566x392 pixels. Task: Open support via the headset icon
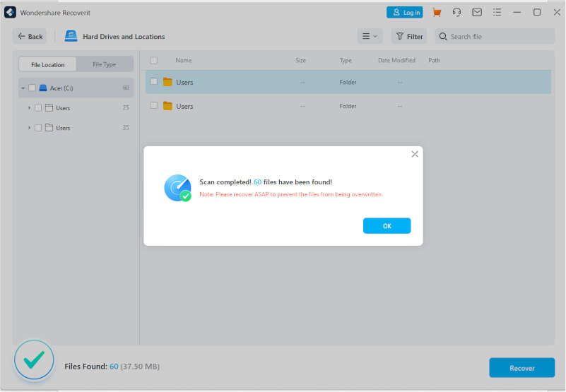(457, 13)
